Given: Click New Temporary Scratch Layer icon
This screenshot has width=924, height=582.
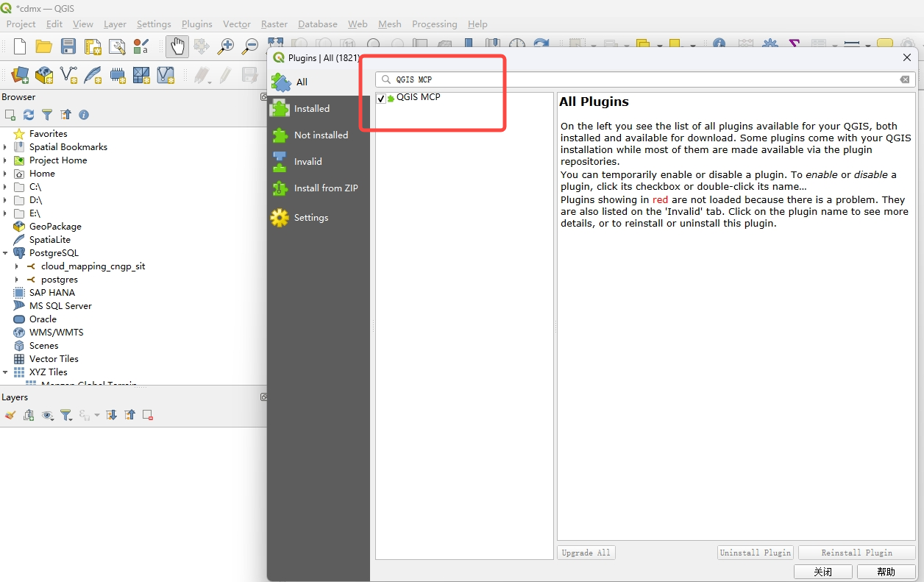Looking at the screenshot, I should [x=117, y=75].
